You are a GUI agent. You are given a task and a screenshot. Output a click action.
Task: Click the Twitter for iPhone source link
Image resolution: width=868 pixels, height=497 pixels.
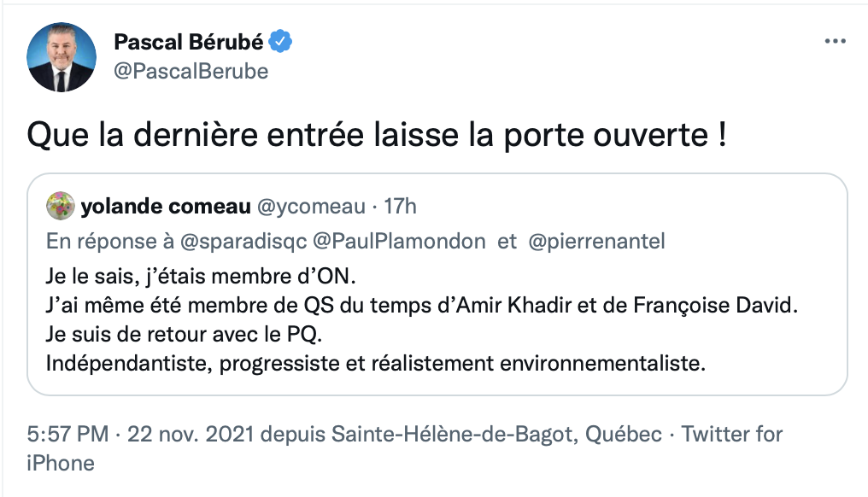pos(731,435)
